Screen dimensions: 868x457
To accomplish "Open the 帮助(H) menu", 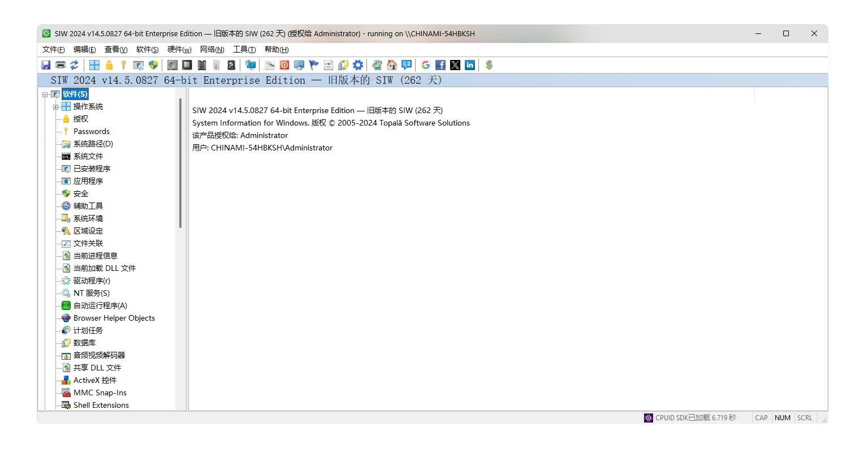I will [277, 50].
